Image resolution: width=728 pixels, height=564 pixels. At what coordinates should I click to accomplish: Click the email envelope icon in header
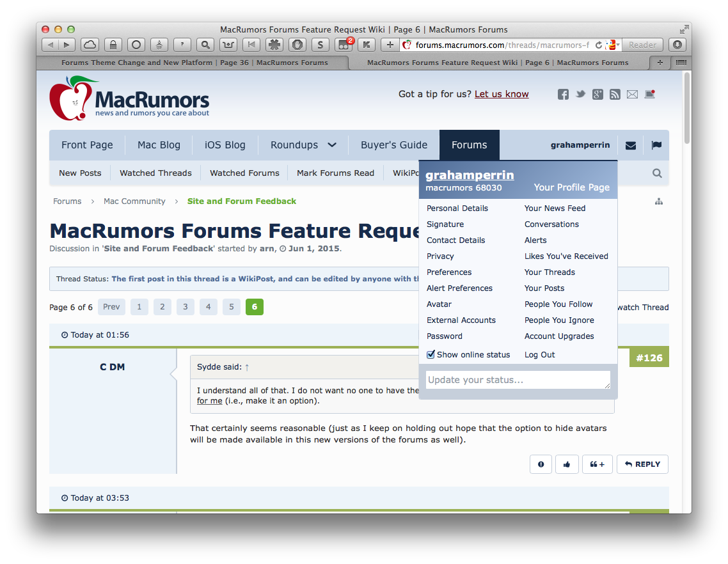(632, 95)
